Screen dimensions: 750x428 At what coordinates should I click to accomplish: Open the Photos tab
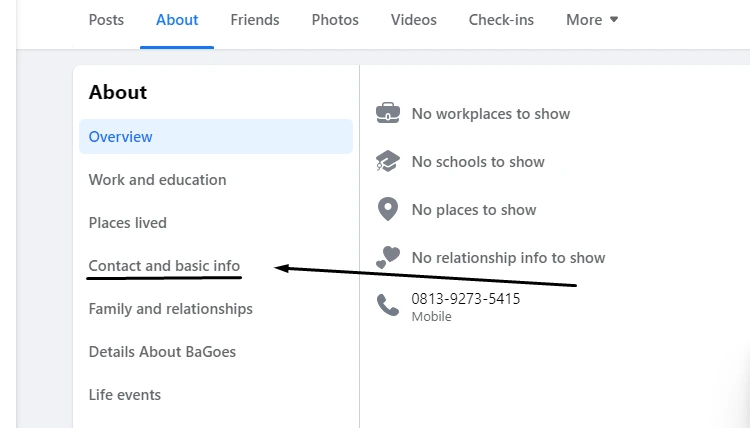pyautogui.click(x=335, y=20)
